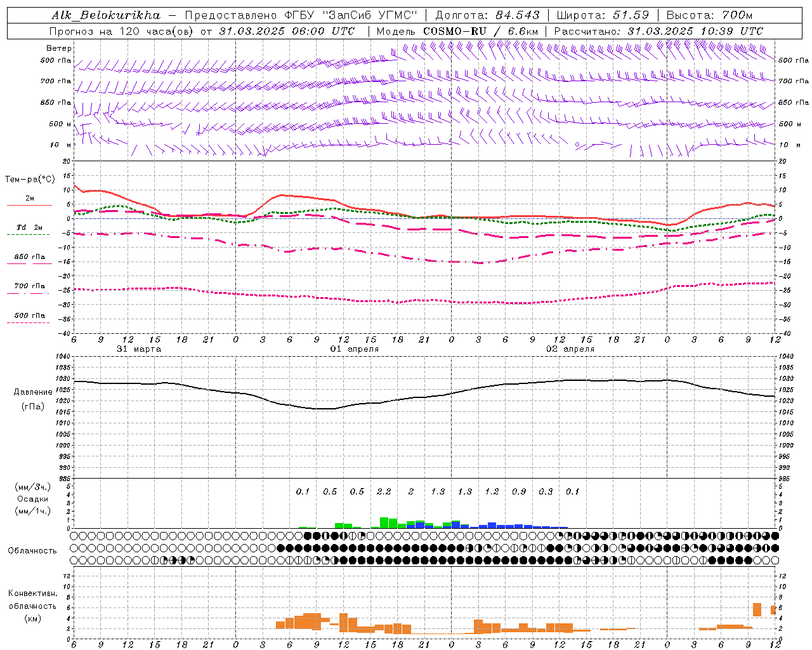Click the '(гПа)' unit under Давление
The width and height of the screenshot is (812, 650).
pyautogui.click(x=33, y=407)
